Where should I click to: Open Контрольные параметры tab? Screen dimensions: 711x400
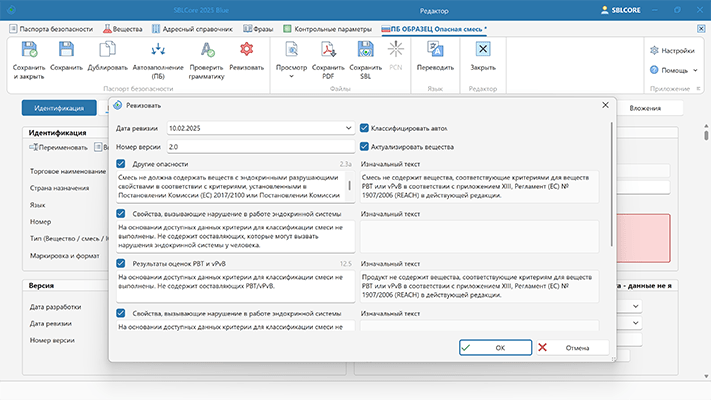[x=327, y=29]
